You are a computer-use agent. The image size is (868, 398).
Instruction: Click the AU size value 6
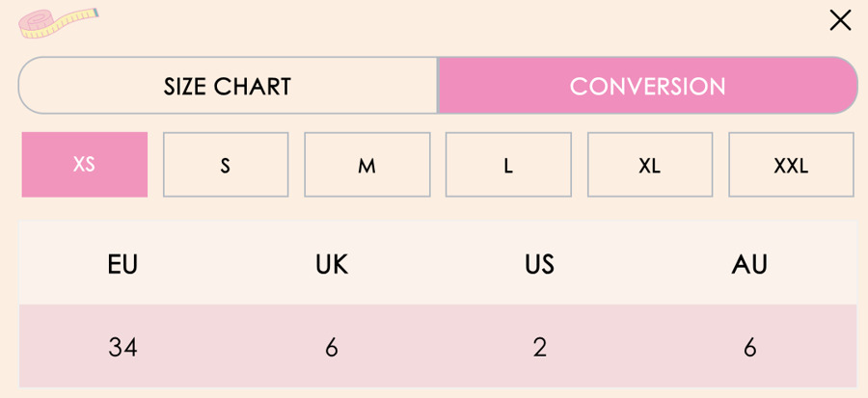749,347
